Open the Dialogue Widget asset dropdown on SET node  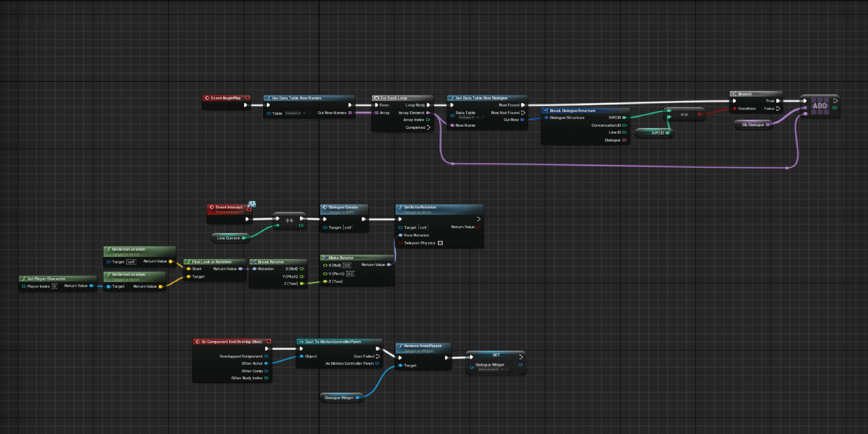[488, 369]
